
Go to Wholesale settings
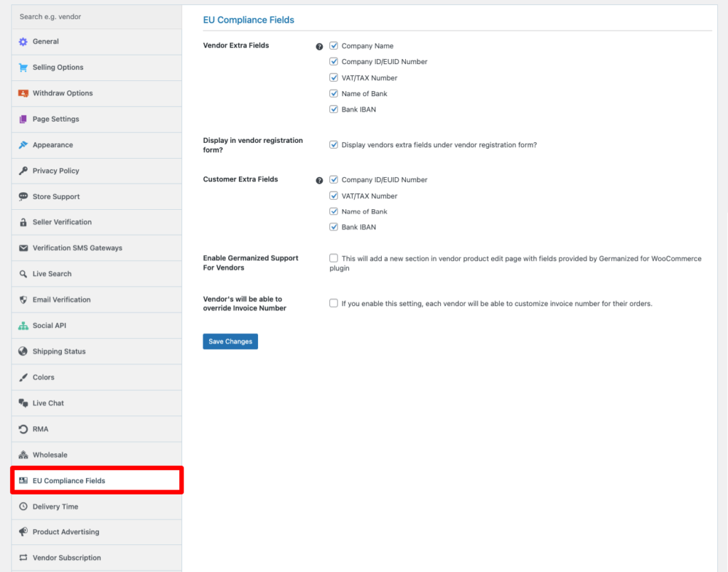pos(97,455)
